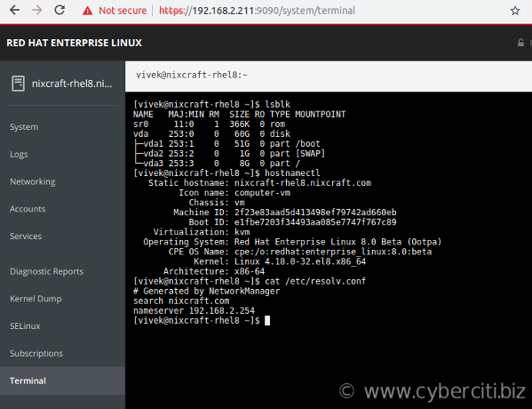Click the Virtualization kvm line
This screenshot has height=409, width=532.
(x=202, y=232)
